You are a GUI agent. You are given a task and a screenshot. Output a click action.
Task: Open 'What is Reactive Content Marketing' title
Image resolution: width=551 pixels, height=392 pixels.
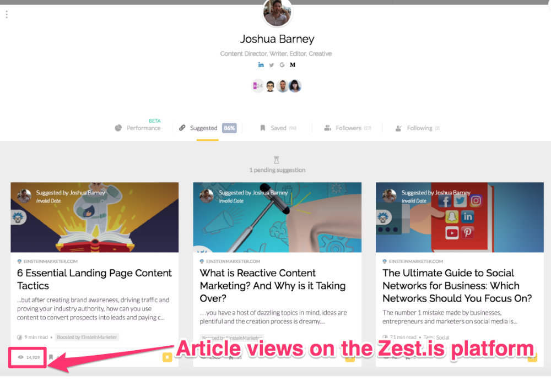[x=273, y=286]
